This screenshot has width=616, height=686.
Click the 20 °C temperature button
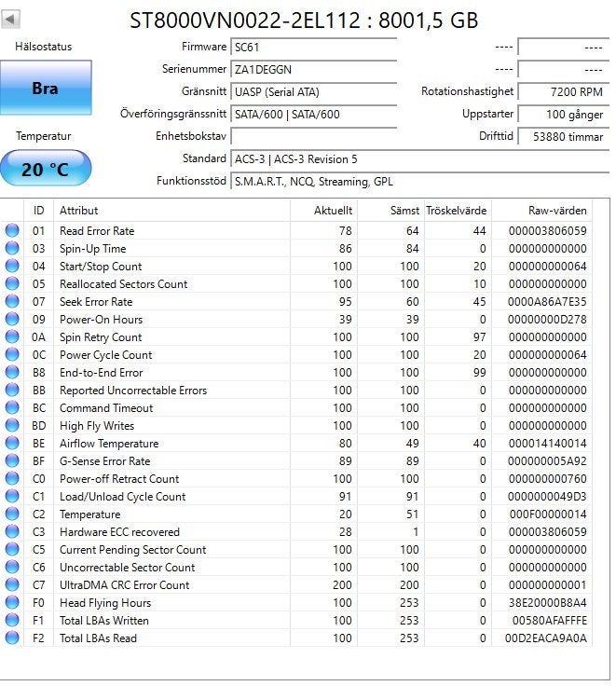(x=46, y=169)
